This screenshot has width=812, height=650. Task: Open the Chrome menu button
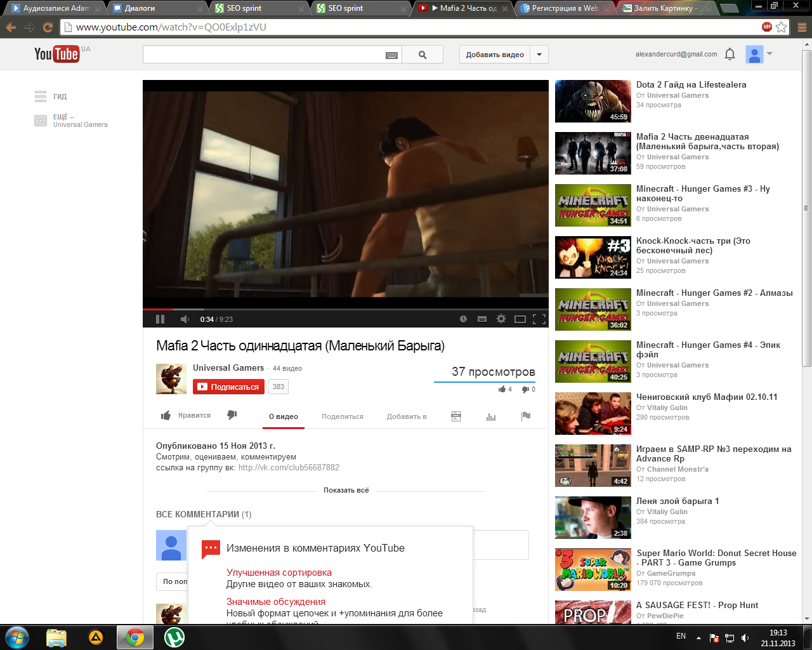click(802, 27)
